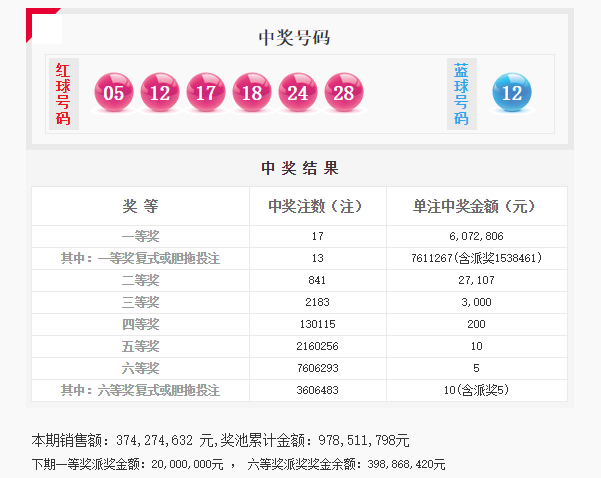Select third prize amount 3,000
Viewport: 601px width, 478px height.
[x=476, y=302]
